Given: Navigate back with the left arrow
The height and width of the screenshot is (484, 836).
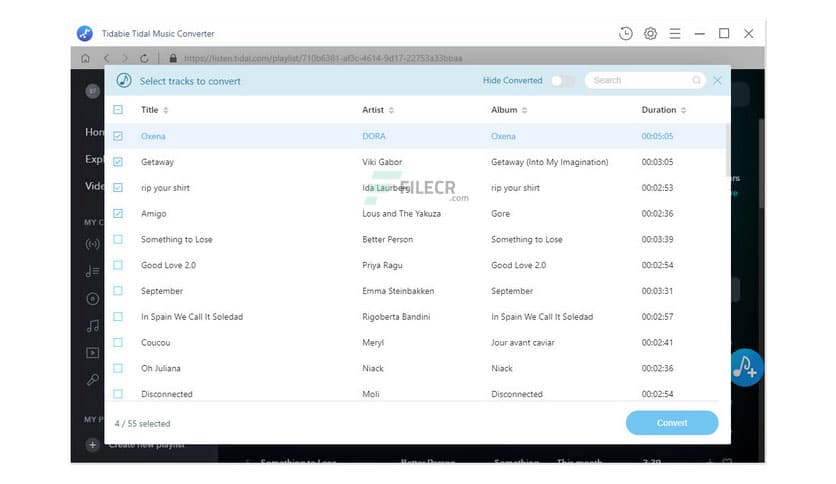Looking at the screenshot, I should click(x=107, y=58).
